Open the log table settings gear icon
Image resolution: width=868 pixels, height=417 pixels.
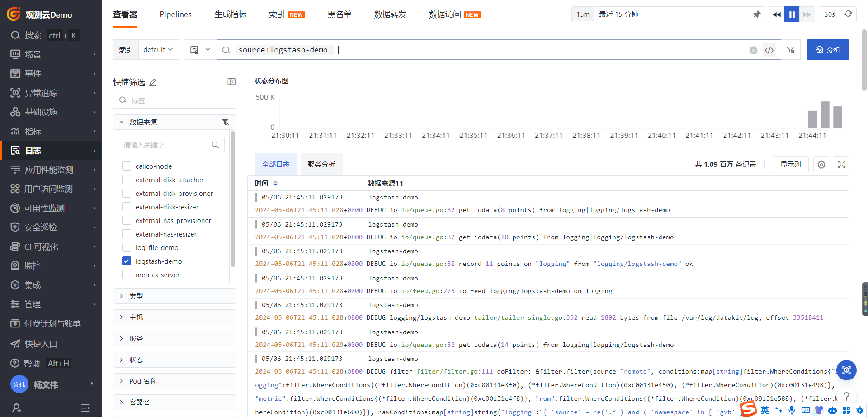coord(821,165)
